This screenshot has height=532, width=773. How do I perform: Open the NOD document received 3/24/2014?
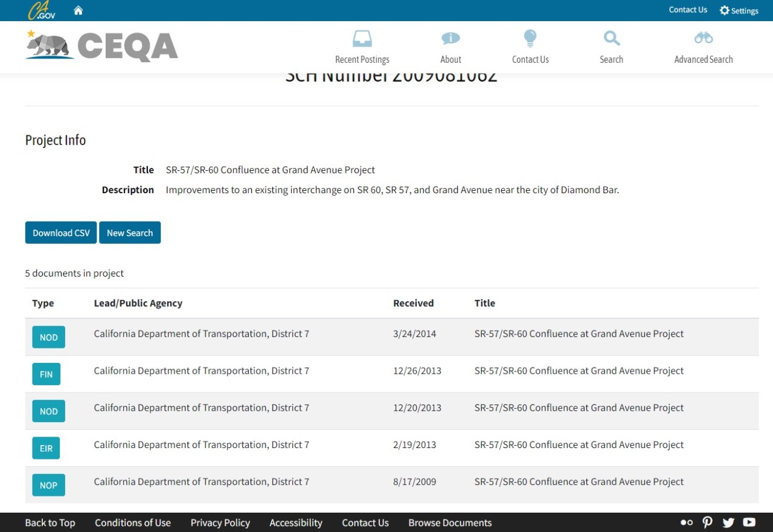coord(48,338)
